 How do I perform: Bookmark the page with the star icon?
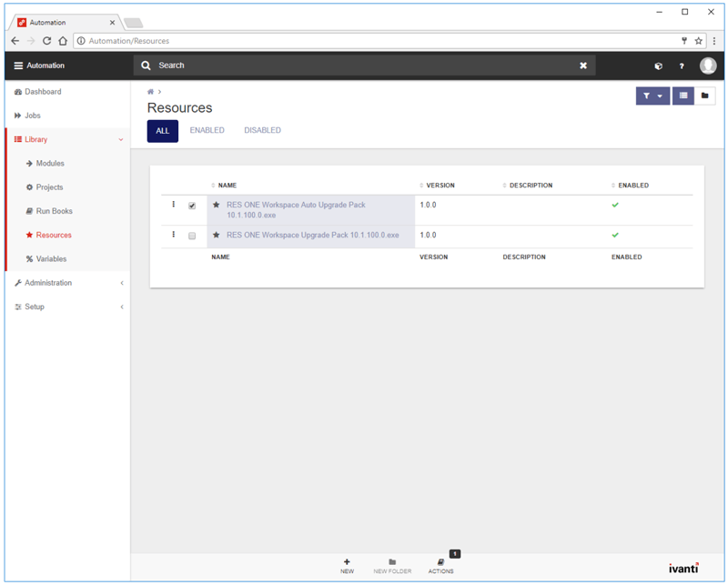698,41
